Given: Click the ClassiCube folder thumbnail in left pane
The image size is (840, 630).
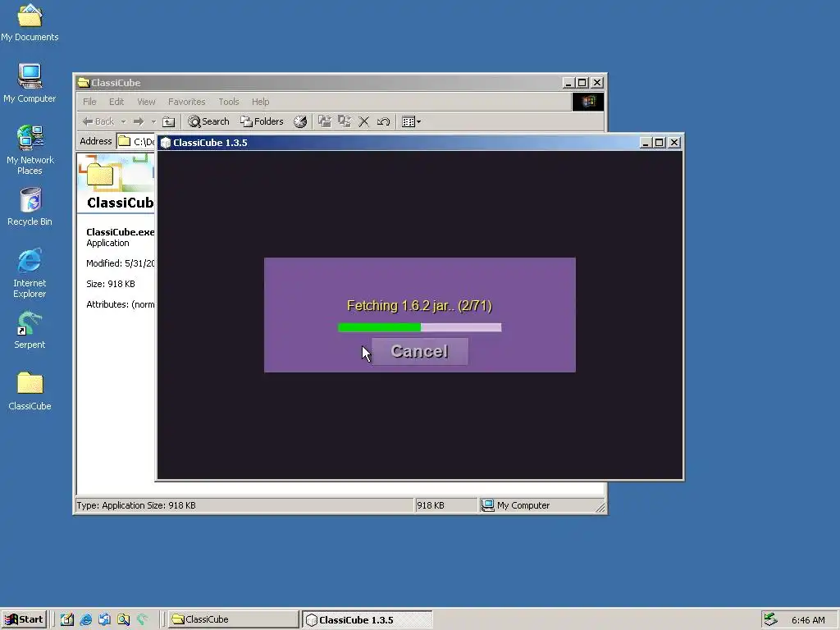Looking at the screenshot, I should [x=101, y=174].
